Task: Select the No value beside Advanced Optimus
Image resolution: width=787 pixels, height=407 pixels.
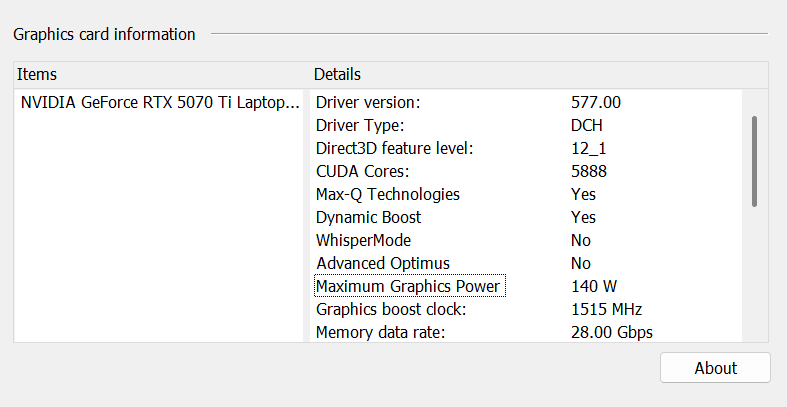Action: coord(581,263)
